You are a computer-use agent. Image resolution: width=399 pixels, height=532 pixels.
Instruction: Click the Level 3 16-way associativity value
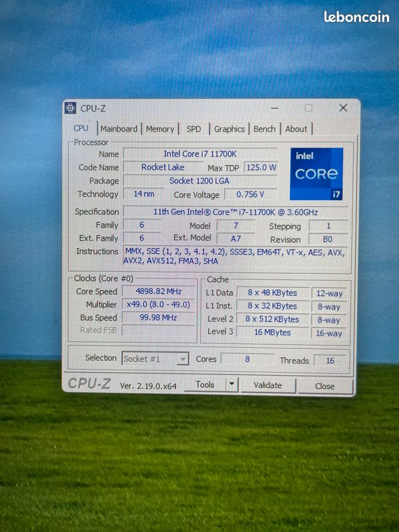pos(329,333)
